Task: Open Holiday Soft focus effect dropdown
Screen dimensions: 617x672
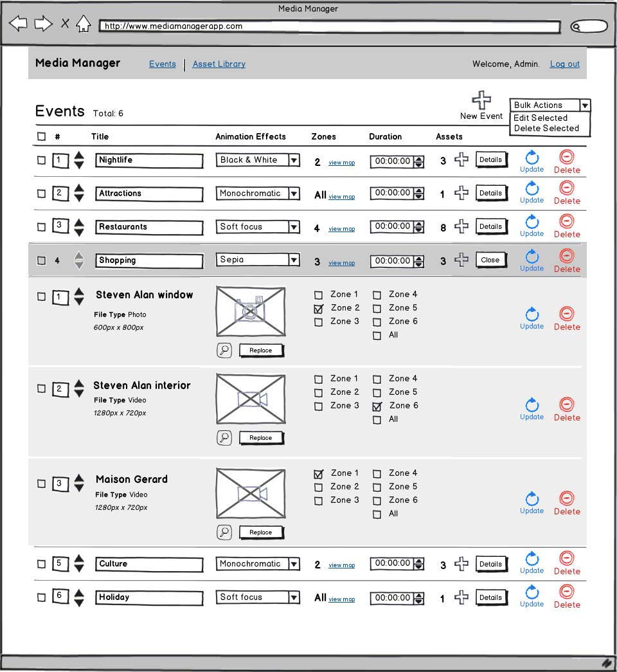Action: click(258, 597)
